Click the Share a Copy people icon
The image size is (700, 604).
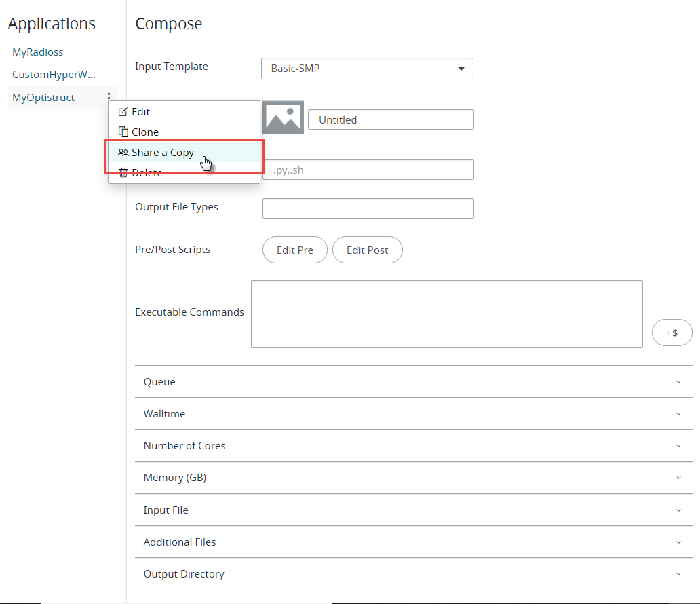pyautogui.click(x=123, y=152)
